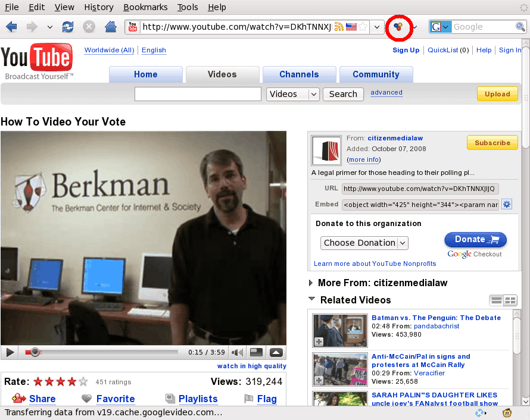Go to the browser Home icon
530x420 pixels.
coord(111,27)
